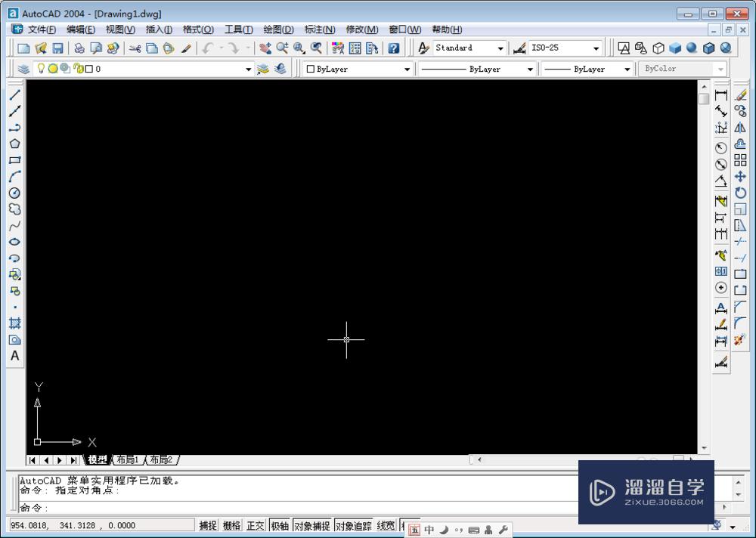Image resolution: width=756 pixels, height=538 pixels.
Task: Open the layer selection dropdown
Action: pyautogui.click(x=248, y=68)
